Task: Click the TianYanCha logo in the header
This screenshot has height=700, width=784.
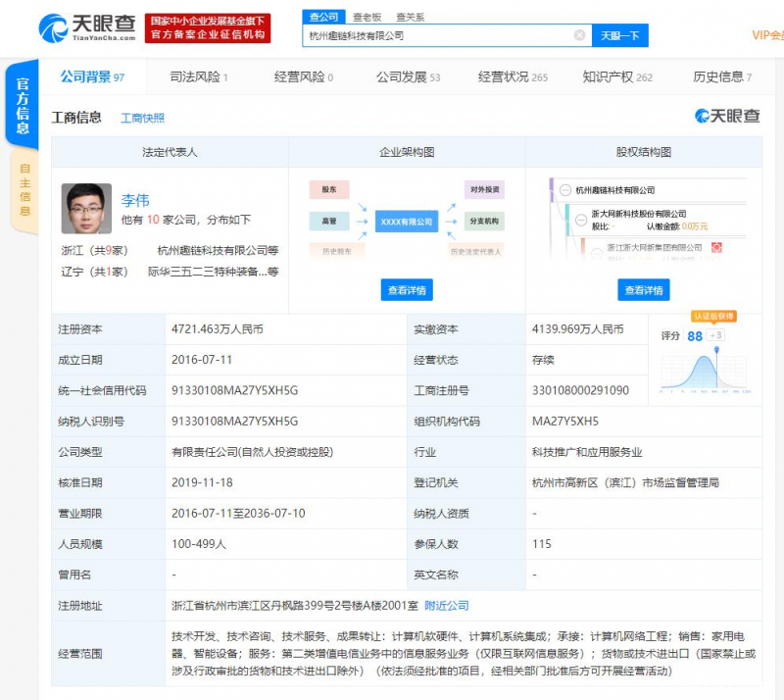Action: (x=87, y=28)
